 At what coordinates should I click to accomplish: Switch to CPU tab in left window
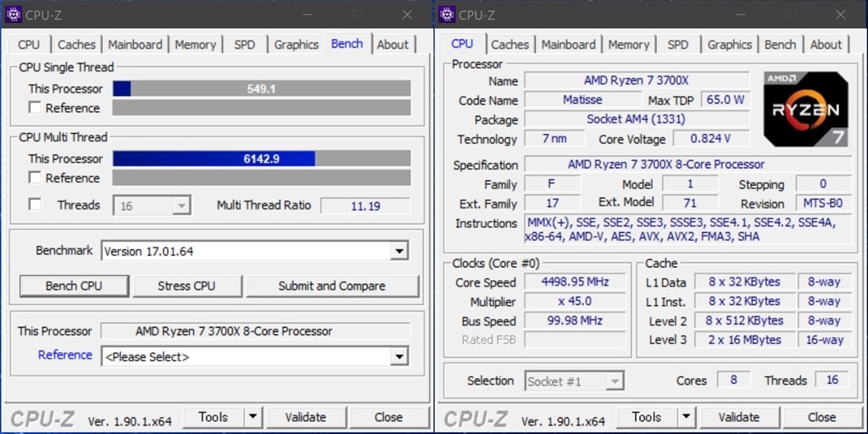(x=29, y=45)
